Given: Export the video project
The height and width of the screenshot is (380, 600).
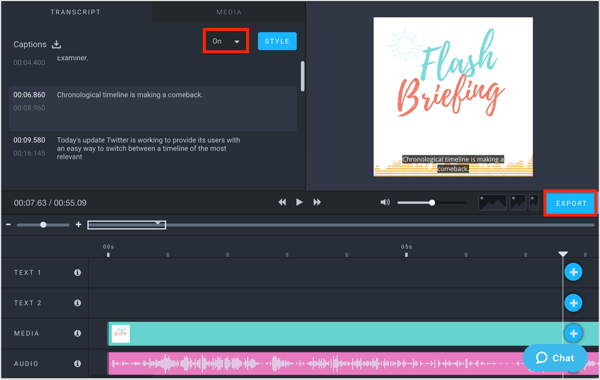Looking at the screenshot, I should (x=571, y=203).
